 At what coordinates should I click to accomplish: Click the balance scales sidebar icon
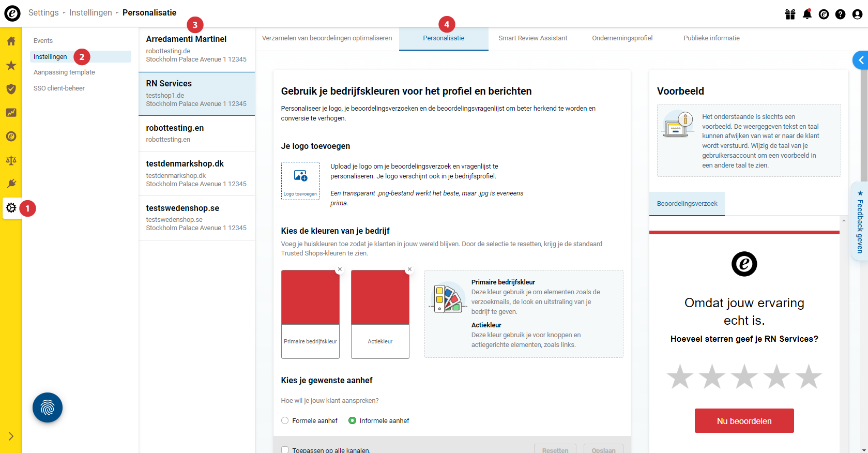(11, 160)
